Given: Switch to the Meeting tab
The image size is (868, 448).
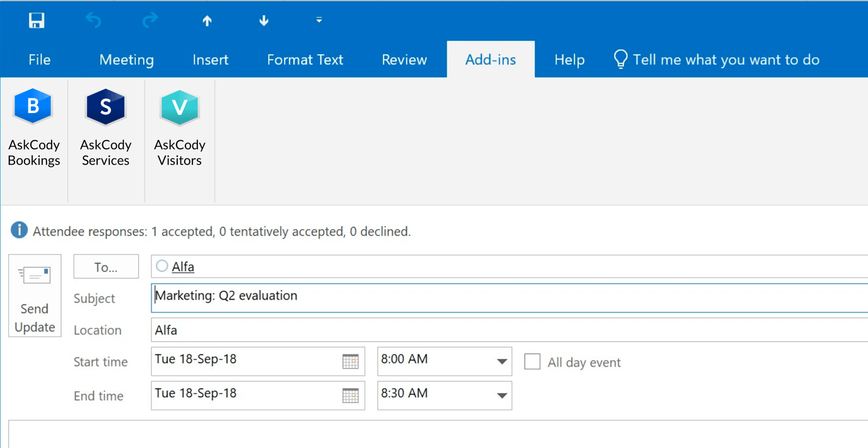Looking at the screenshot, I should (x=126, y=59).
